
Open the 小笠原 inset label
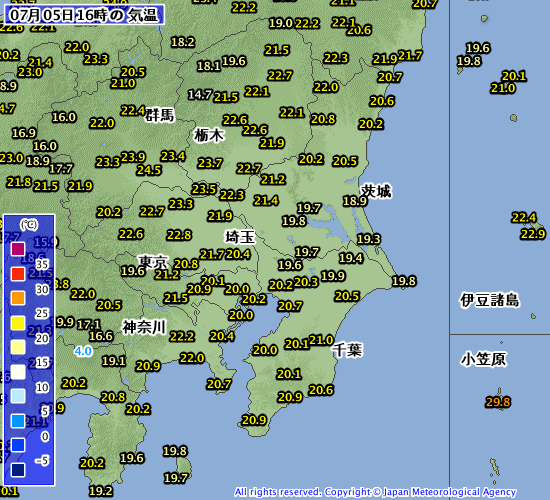tap(483, 359)
